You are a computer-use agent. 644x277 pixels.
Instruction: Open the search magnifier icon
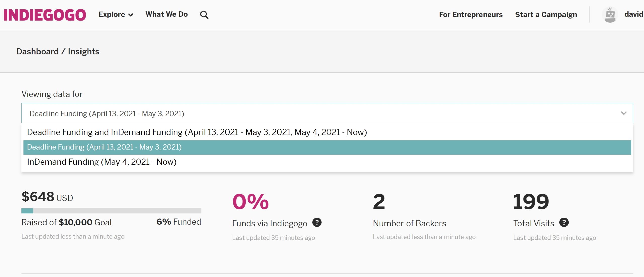204,15
